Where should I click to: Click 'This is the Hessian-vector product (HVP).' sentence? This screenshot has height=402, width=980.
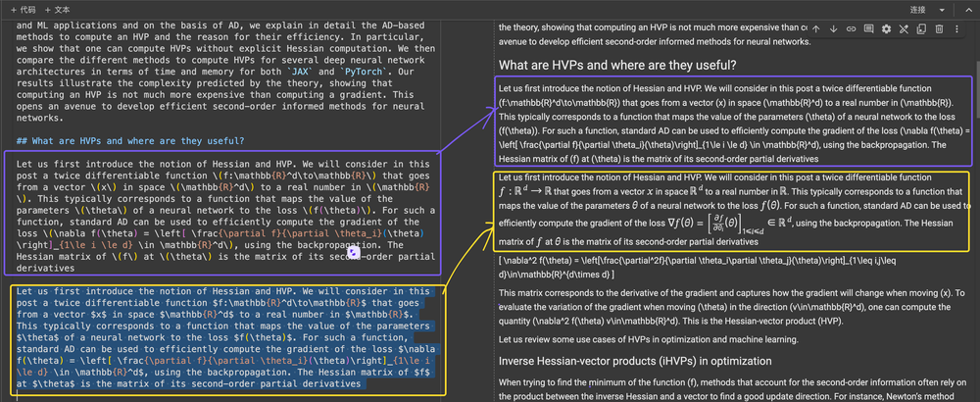tap(763, 321)
